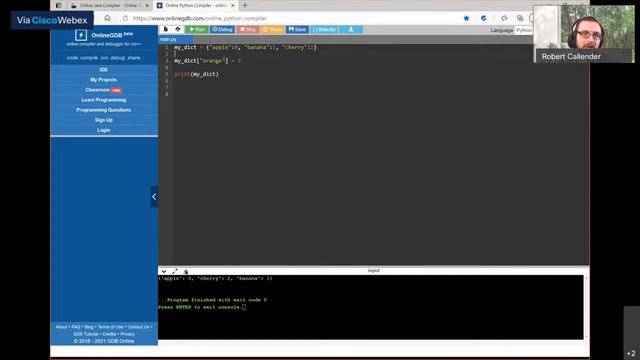Open the About footer link
This screenshot has width=640, height=360.
[x=61, y=327]
